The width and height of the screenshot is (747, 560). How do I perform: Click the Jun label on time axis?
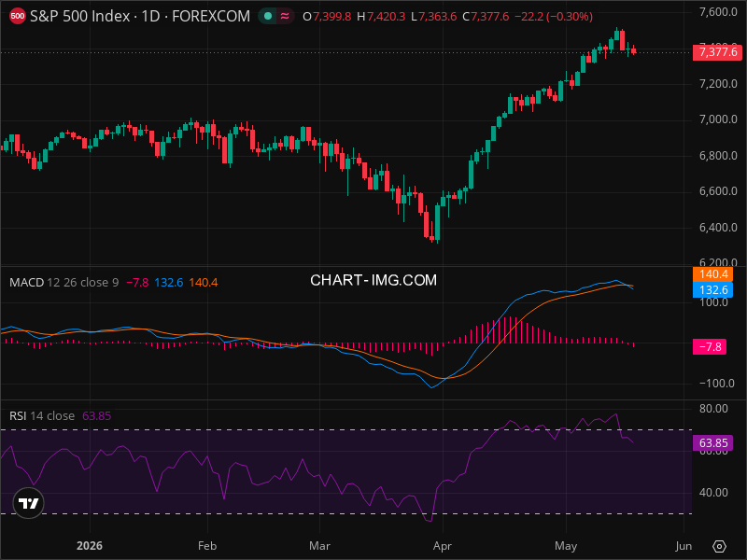tap(684, 546)
